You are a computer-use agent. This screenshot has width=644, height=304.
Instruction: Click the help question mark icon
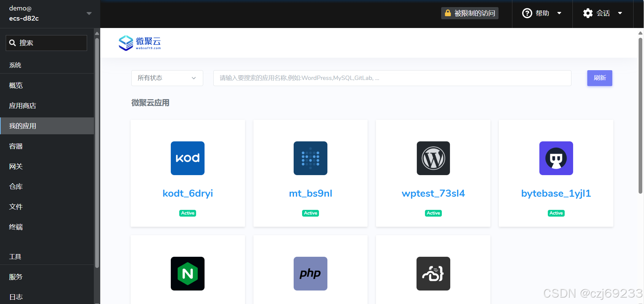(x=527, y=13)
